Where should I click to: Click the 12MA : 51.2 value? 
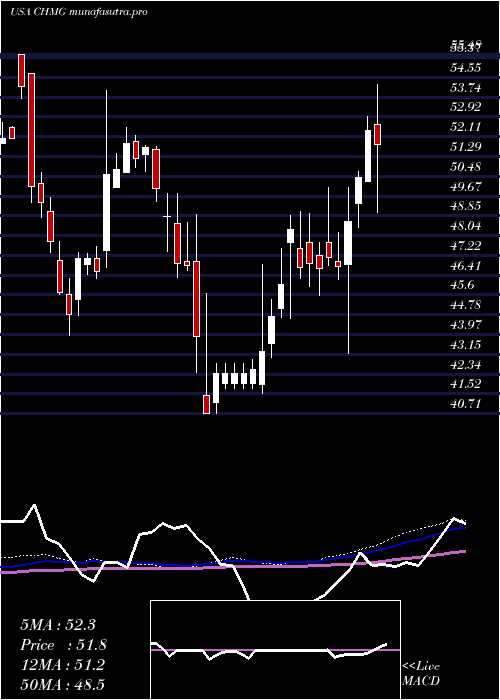(63, 665)
